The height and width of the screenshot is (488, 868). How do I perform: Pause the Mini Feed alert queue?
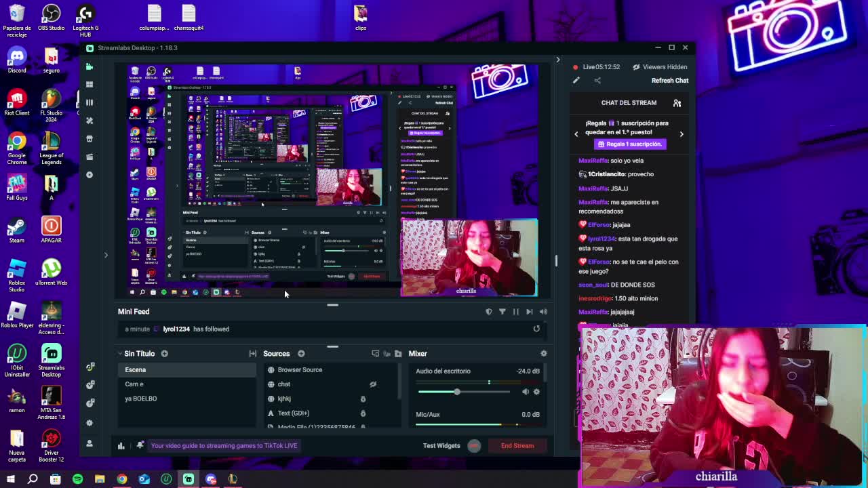pos(515,312)
